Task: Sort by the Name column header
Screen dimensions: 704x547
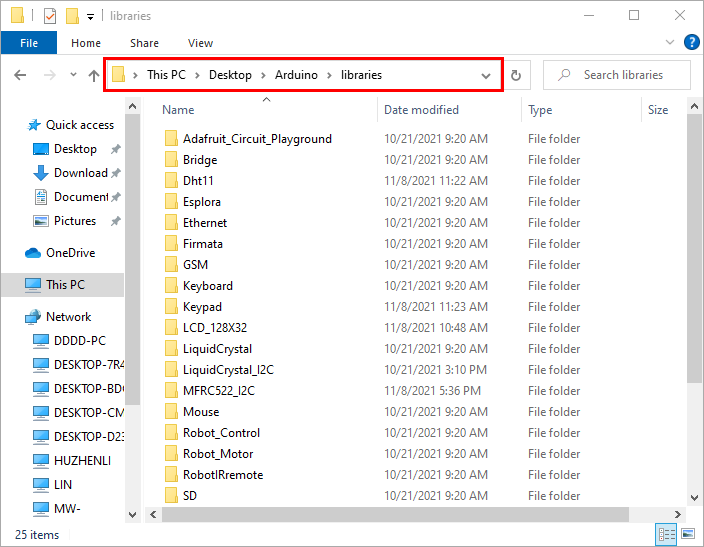Action: tap(178, 110)
